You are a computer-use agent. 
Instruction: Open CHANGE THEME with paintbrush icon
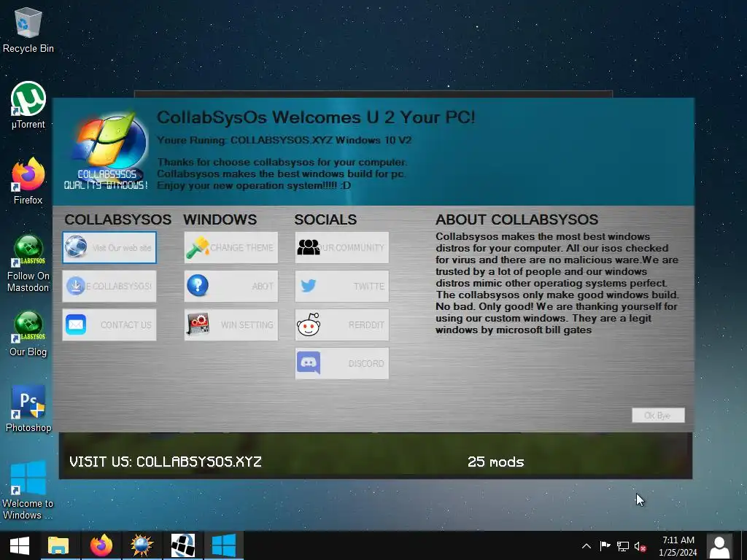tap(231, 248)
